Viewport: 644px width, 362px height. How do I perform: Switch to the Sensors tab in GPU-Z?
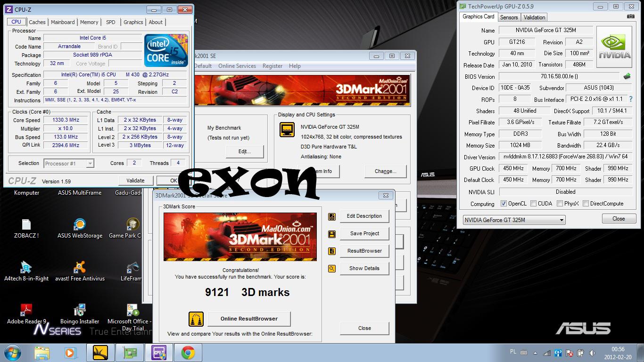pos(509,17)
